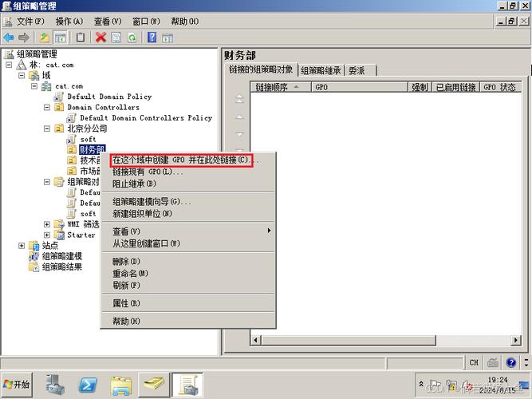
Task: Select Default Domain Controllers Policy tree item
Action: coord(146,118)
